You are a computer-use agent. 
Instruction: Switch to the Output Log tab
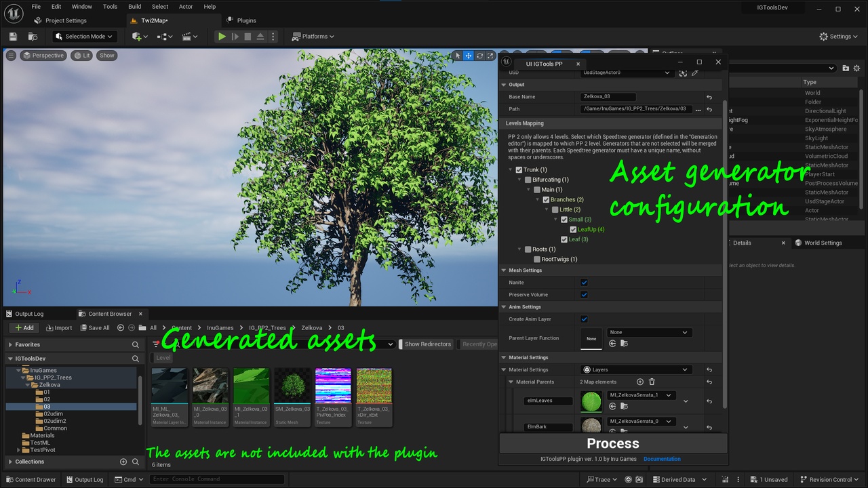pyautogui.click(x=29, y=314)
